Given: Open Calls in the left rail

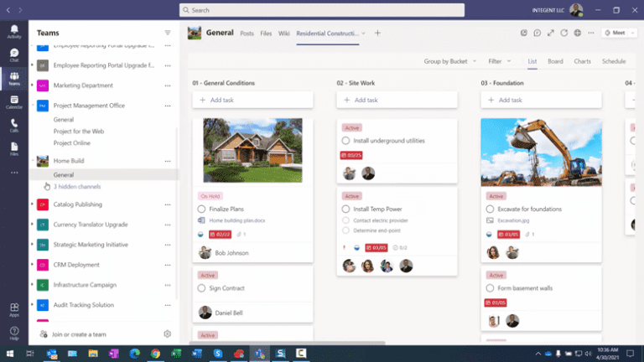Looking at the screenshot, I should (x=14, y=125).
